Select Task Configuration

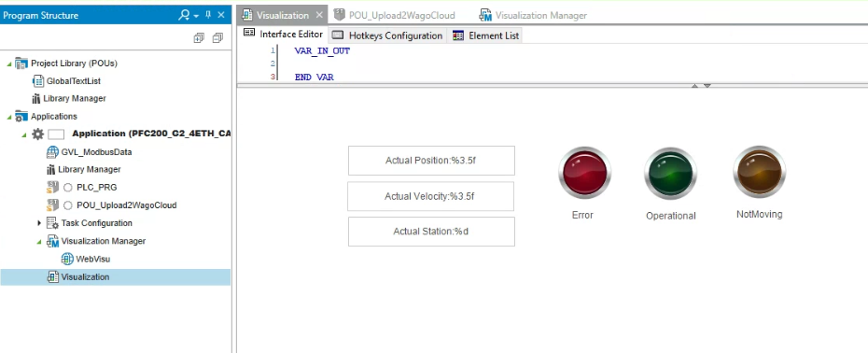click(97, 223)
